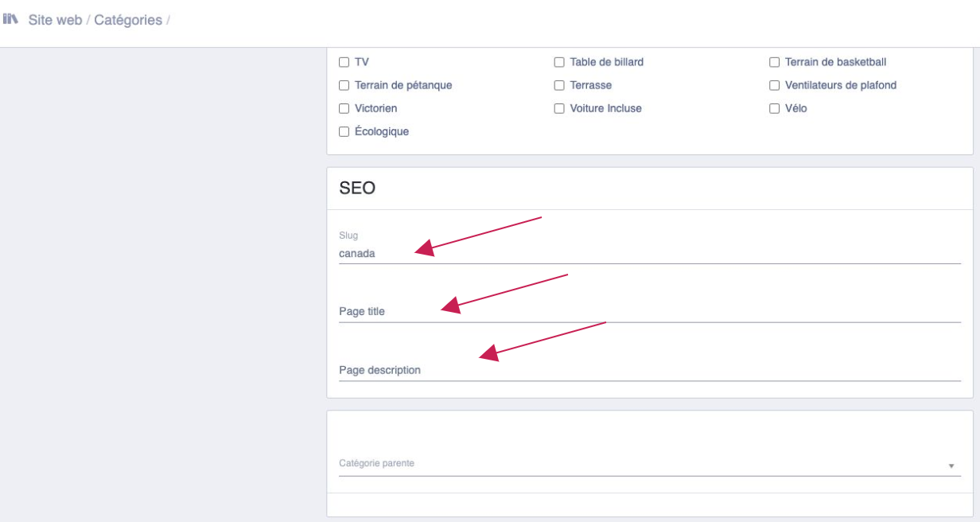Click the SEO section heading

(357, 189)
